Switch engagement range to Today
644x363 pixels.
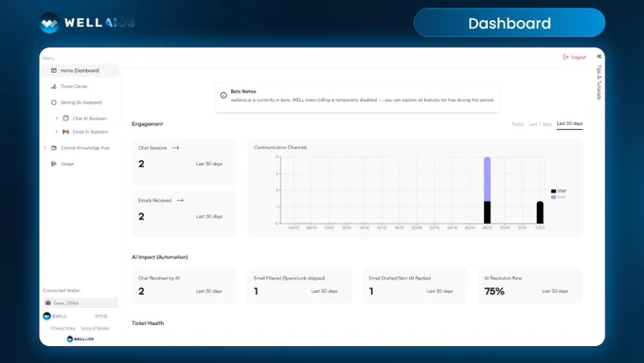(x=517, y=124)
